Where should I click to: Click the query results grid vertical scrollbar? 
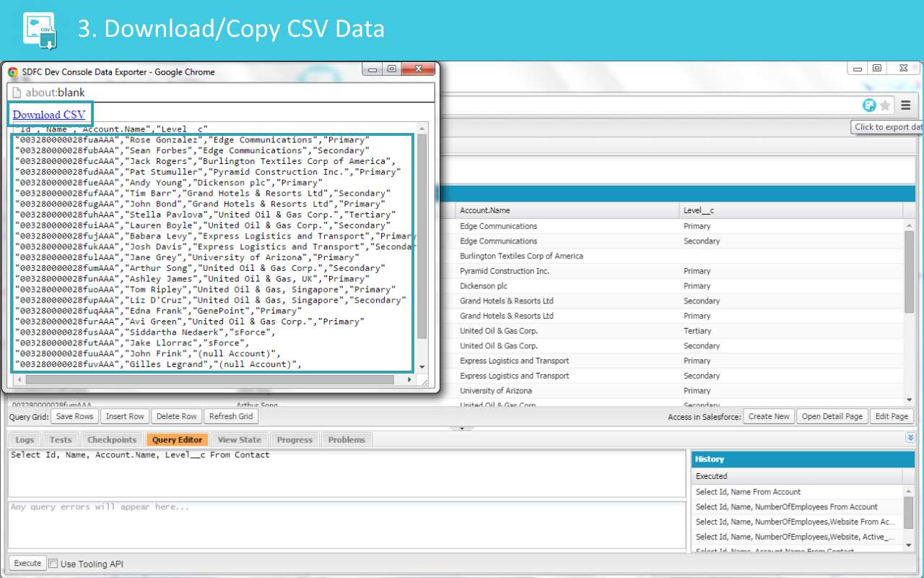coord(909,272)
